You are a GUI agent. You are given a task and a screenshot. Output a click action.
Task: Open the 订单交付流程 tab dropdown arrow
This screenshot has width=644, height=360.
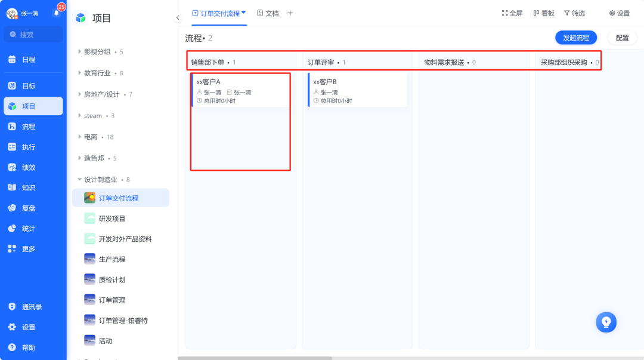click(243, 13)
